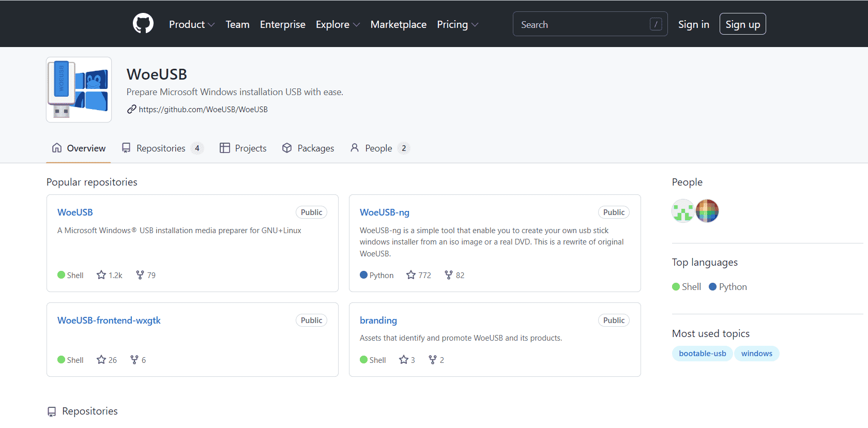This screenshot has height=428, width=868.
Task: Click 'Prepare Microsoft Windows installation USB with ease.' text
Action: [235, 92]
